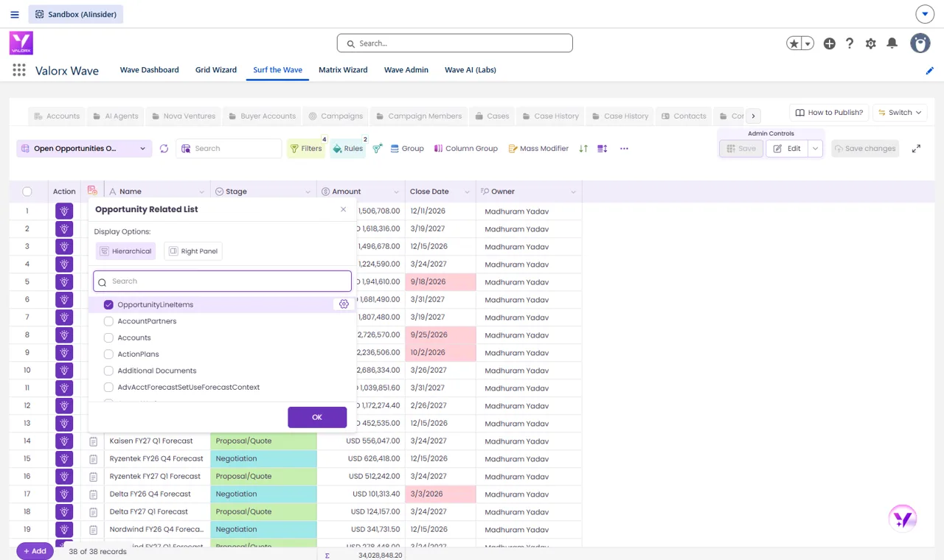Open the setup gear icon
Viewport: 944px width, 560px height.
click(x=871, y=43)
